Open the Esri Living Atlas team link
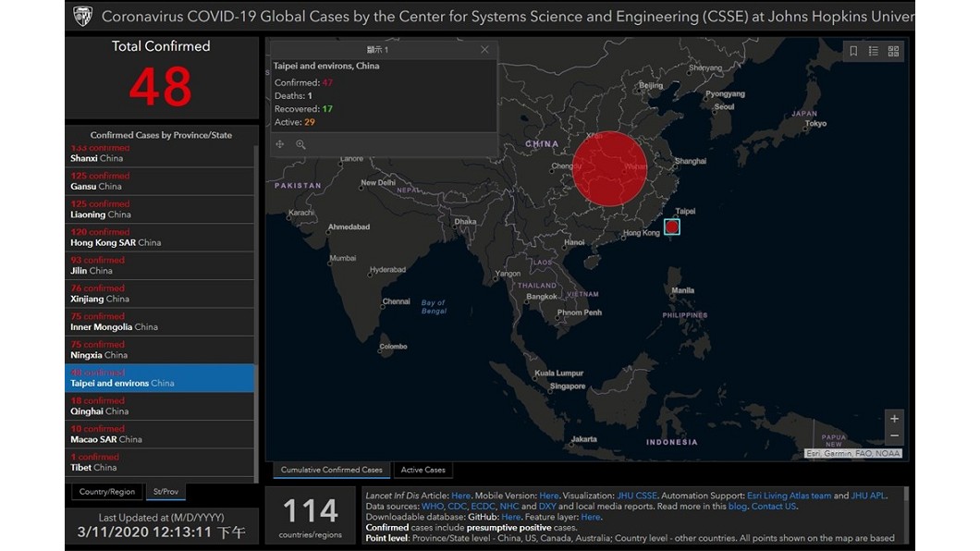The height and width of the screenshot is (551, 980). click(789, 496)
